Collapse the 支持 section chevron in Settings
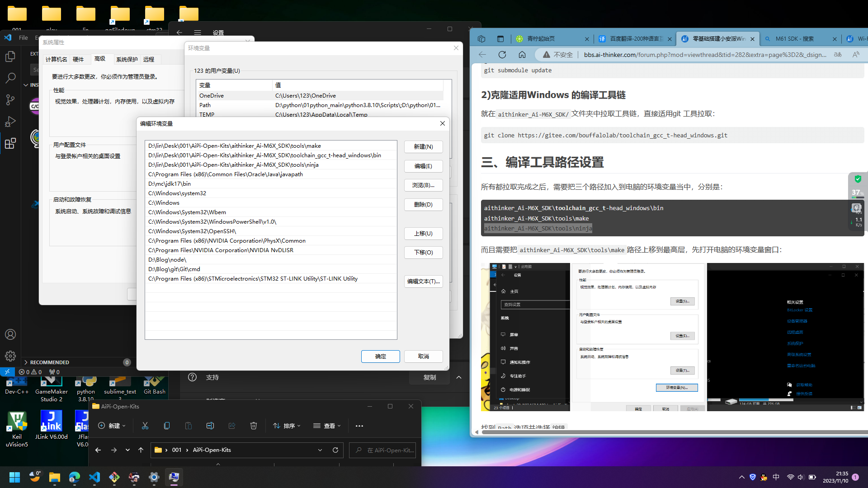 pyautogui.click(x=459, y=377)
